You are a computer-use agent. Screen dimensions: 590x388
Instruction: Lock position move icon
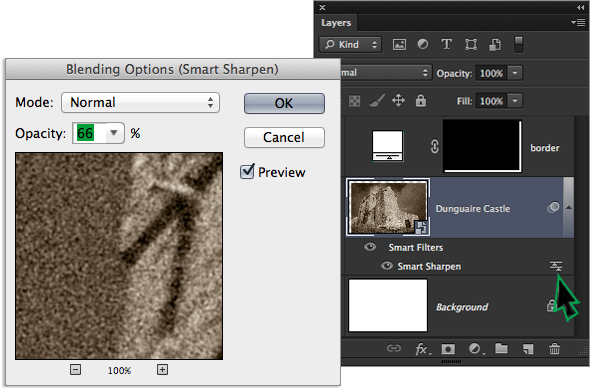point(398,100)
